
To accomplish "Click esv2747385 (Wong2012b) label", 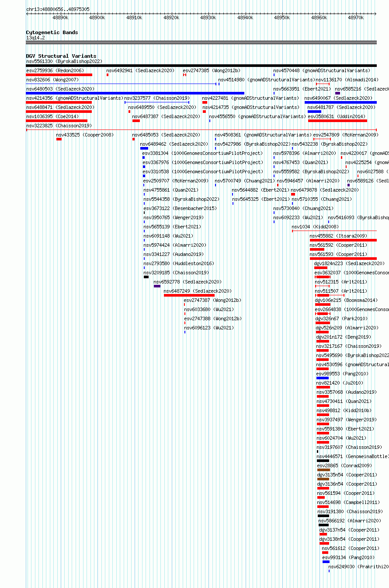I will tap(212, 70).
